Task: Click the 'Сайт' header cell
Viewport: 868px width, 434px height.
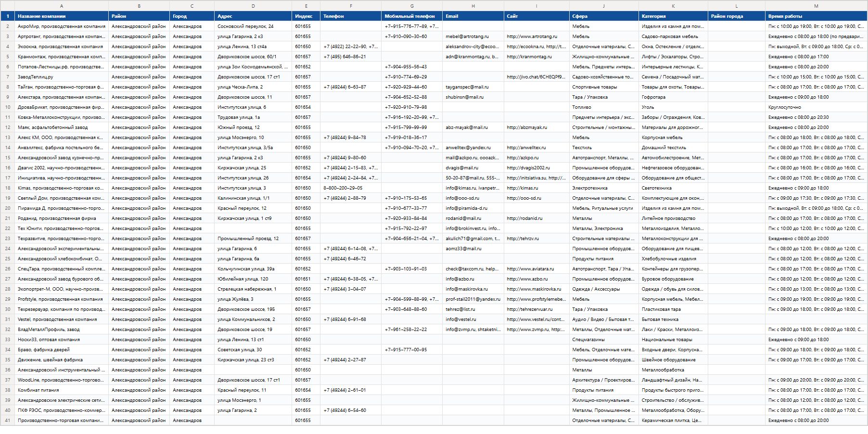Action: (x=536, y=16)
